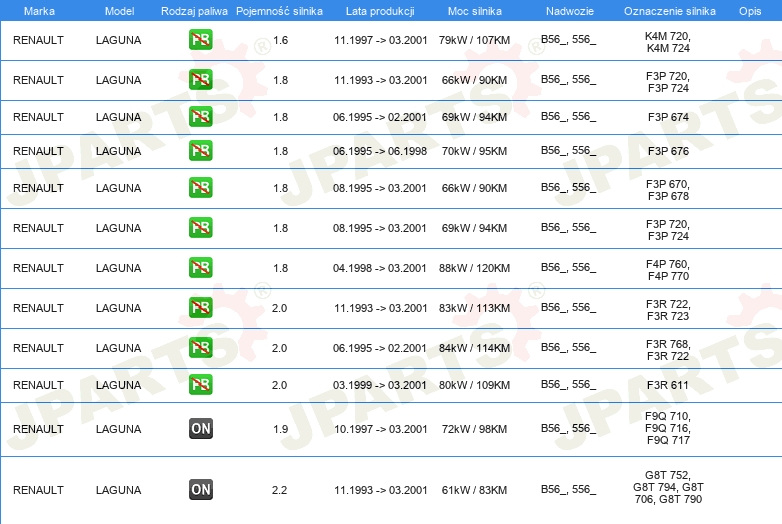
Task: Click the engine code F3R 768, F3R 722
Action: (668, 350)
